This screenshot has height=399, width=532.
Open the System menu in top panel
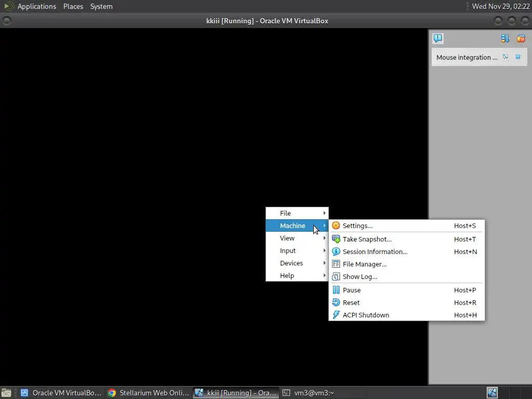101,6
